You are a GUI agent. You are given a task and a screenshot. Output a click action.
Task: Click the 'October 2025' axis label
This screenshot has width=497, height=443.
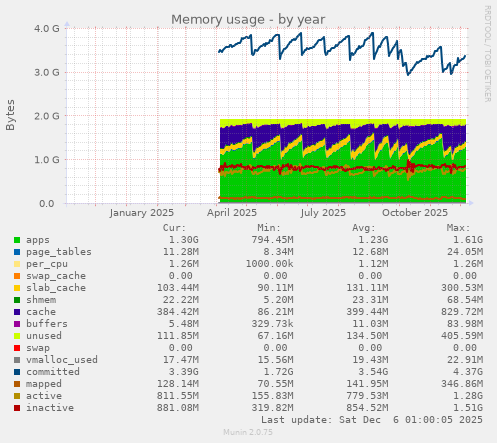click(415, 213)
